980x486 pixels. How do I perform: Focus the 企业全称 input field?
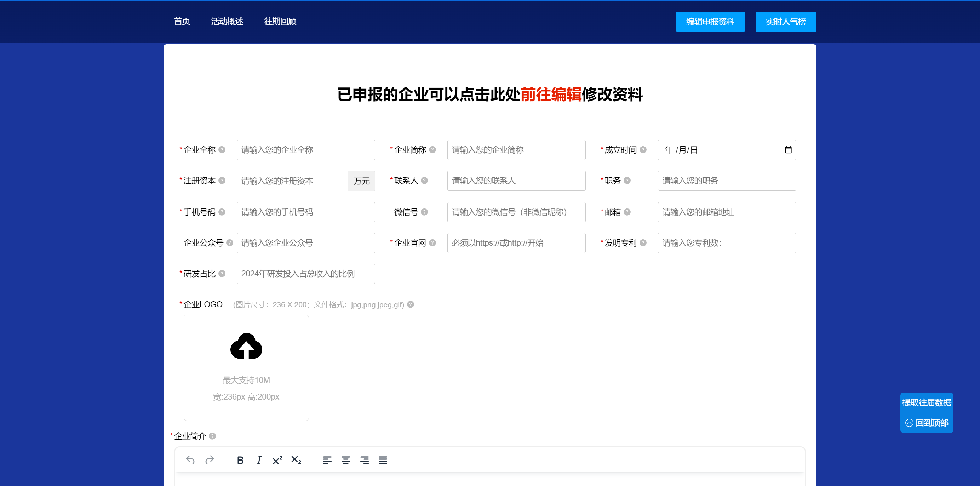pyautogui.click(x=306, y=150)
